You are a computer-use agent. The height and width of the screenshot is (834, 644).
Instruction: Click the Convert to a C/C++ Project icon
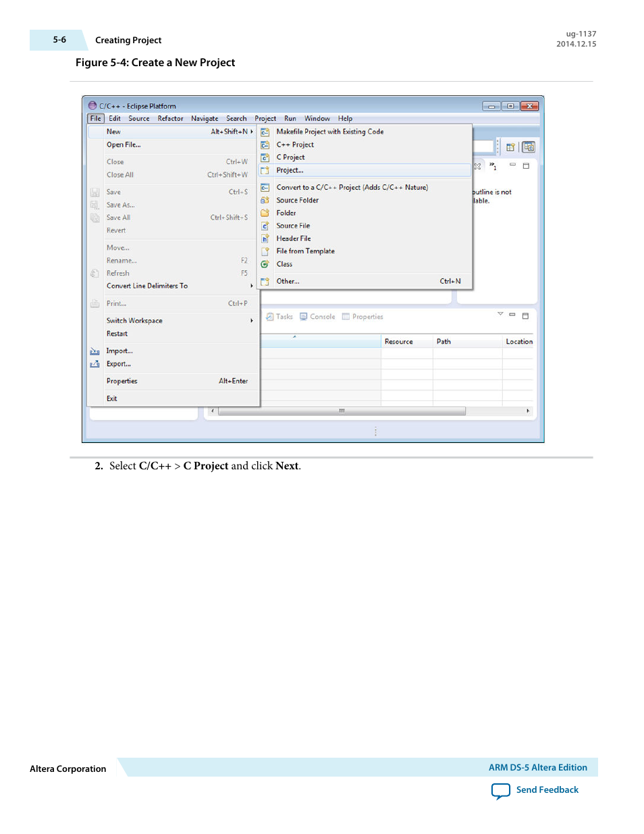point(265,188)
